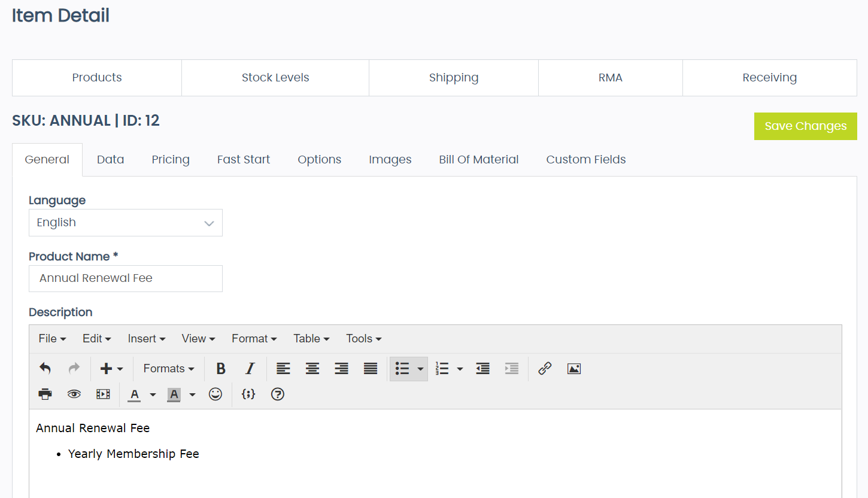Insert a hyperlink in the description
Viewport: 868px width, 498px height.
(544, 368)
